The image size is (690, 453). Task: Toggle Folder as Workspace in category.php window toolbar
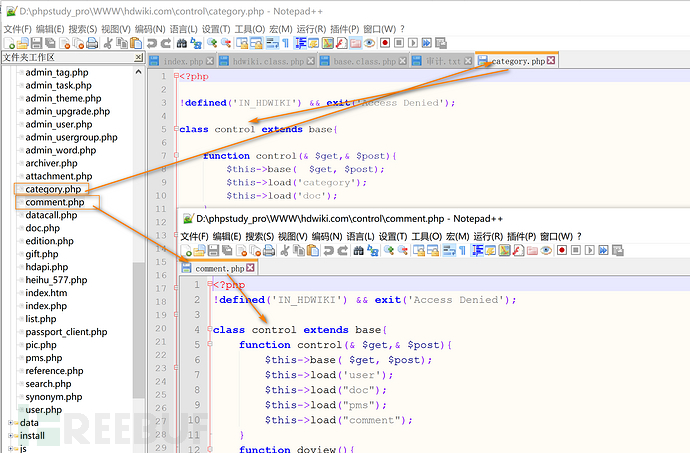click(355, 43)
